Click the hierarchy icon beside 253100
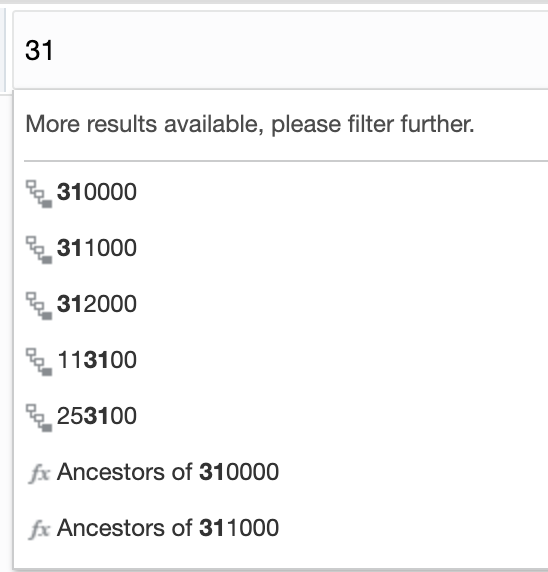The width and height of the screenshot is (548, 572). 39,418
